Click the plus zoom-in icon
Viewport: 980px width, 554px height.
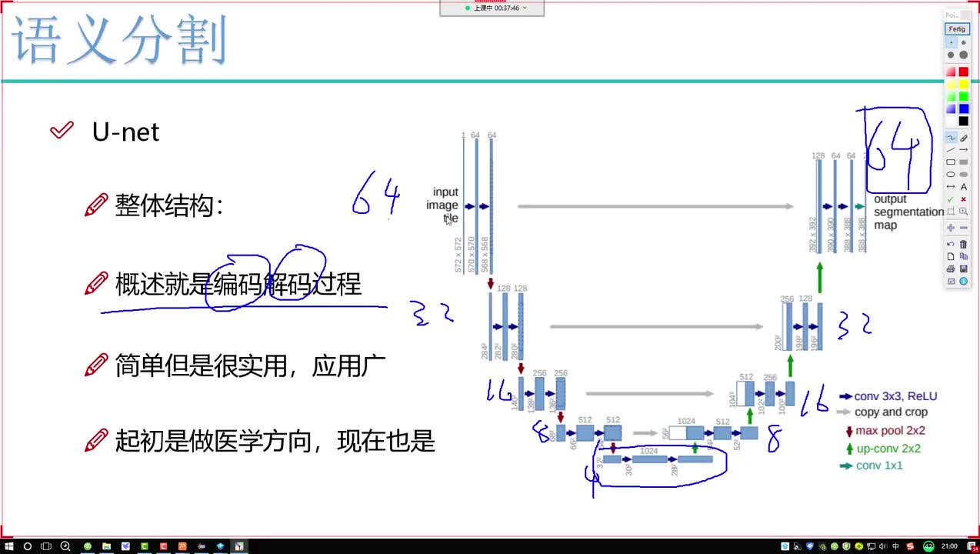pyautogui.click(x=951, y=227)
